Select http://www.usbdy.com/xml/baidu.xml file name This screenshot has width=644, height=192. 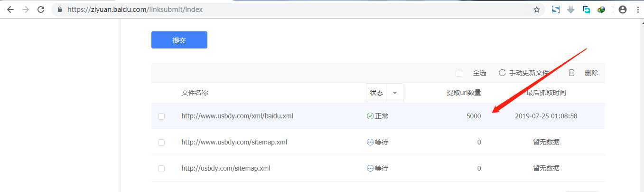point(237,116)
